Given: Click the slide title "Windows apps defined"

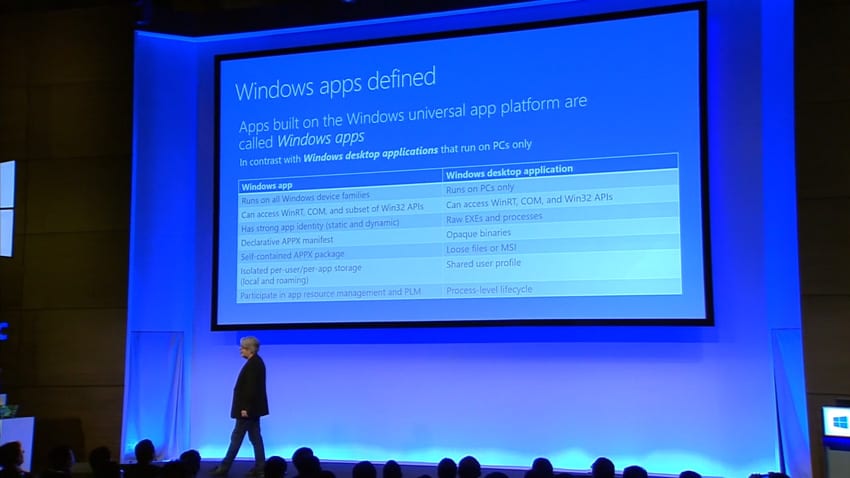Looking at the screenshot, I should point(335,84).
